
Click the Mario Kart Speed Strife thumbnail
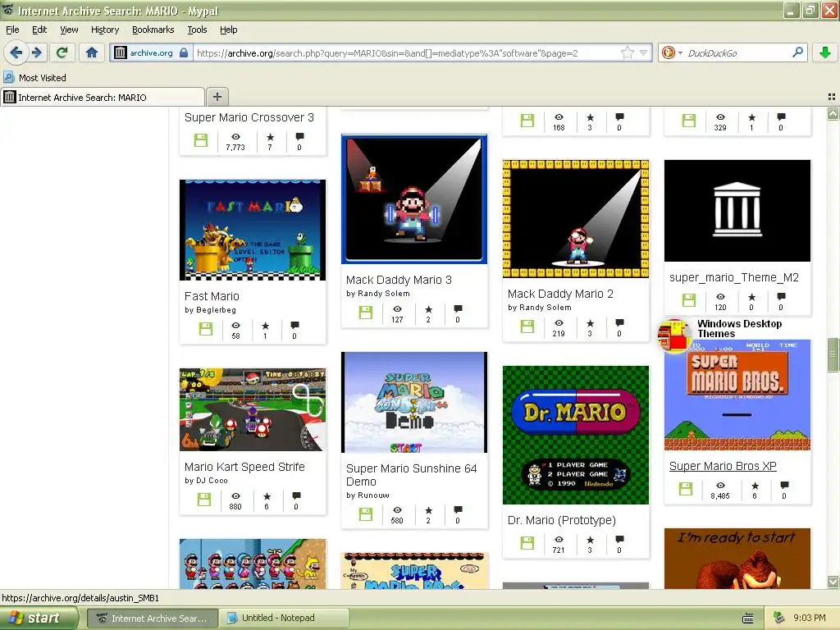tap(253, 410)
